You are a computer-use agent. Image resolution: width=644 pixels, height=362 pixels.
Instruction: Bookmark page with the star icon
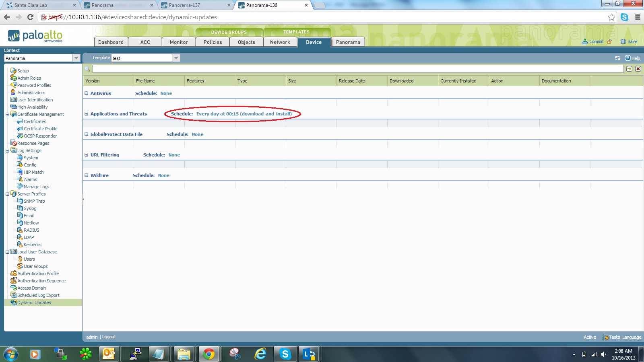click(612, 17)
